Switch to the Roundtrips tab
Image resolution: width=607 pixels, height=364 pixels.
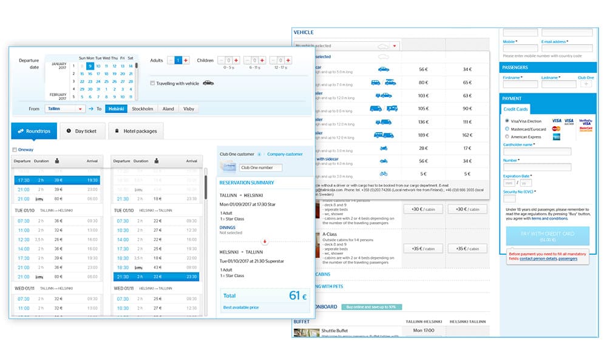pos(34,131)
